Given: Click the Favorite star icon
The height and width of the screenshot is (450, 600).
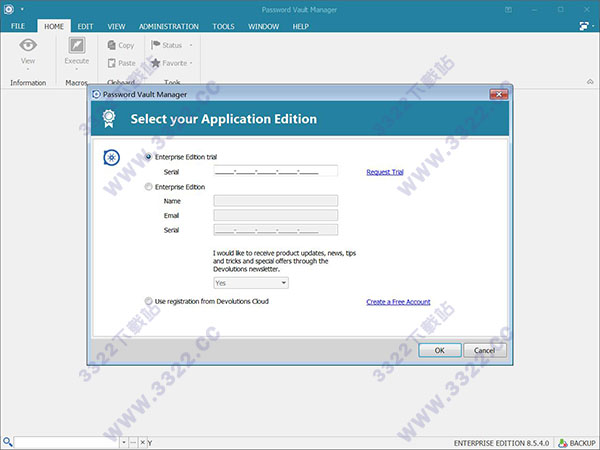Looking at the screenshot, I should coord(155,63).
